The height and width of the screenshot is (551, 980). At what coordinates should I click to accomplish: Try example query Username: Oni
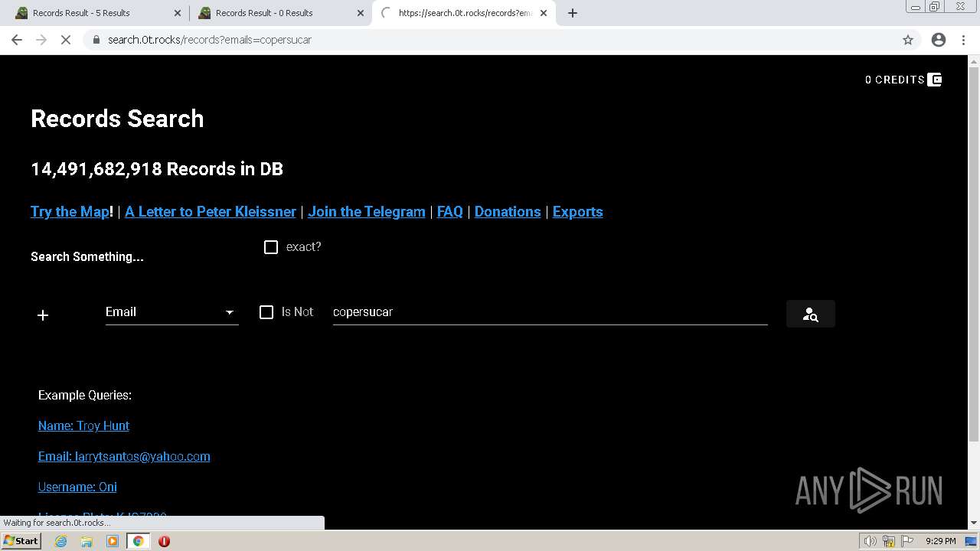point(77,487)
